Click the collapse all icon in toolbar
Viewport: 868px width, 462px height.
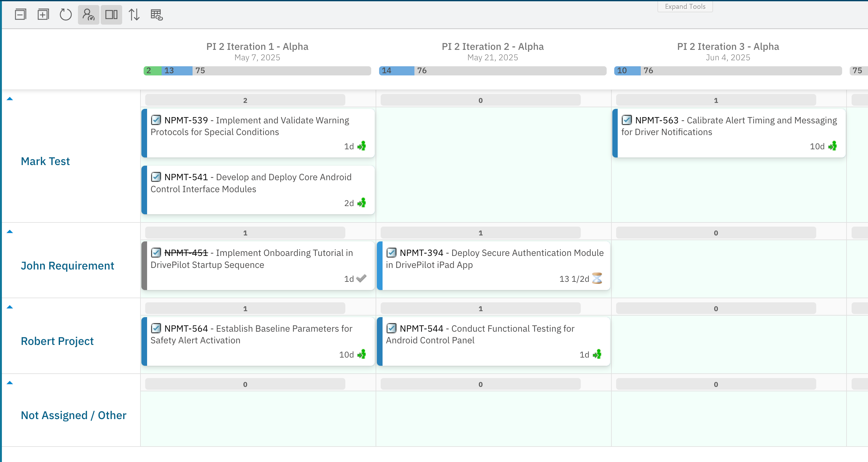pos(21,15)
